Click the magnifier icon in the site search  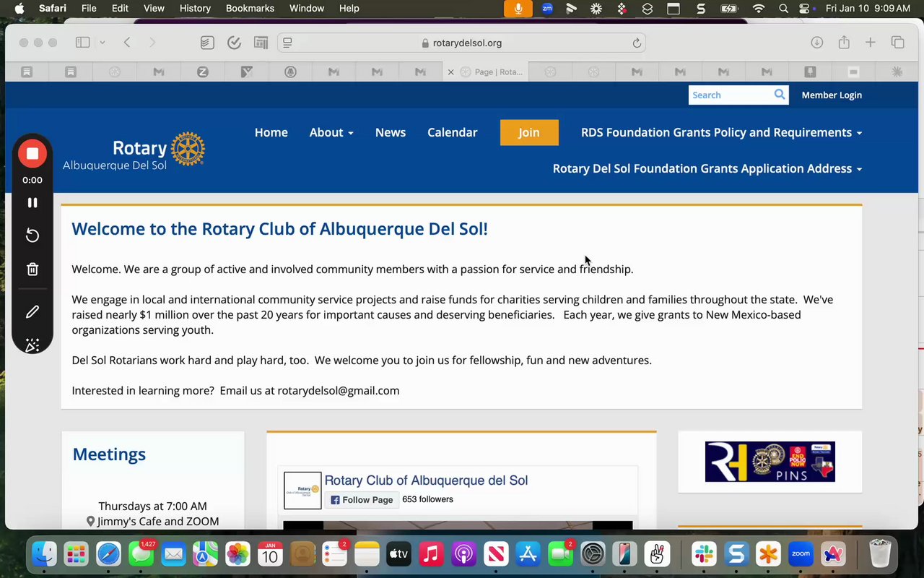click(x=780, y=95)
